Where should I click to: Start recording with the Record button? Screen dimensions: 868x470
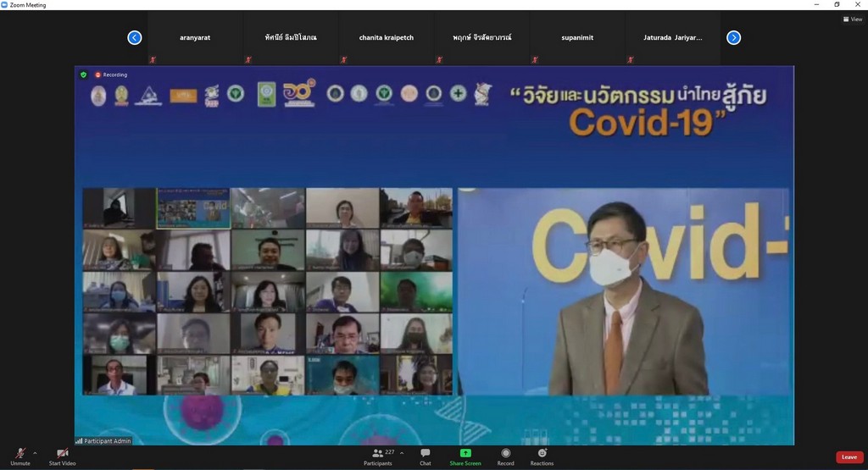coord(505,456)
